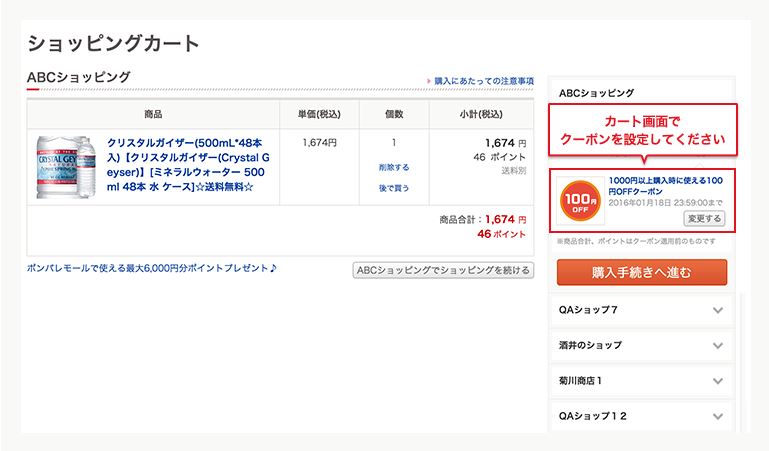Expand the QAショップ7 section chevron
Viewport: 769px width, 451px height.
(718, 310)
